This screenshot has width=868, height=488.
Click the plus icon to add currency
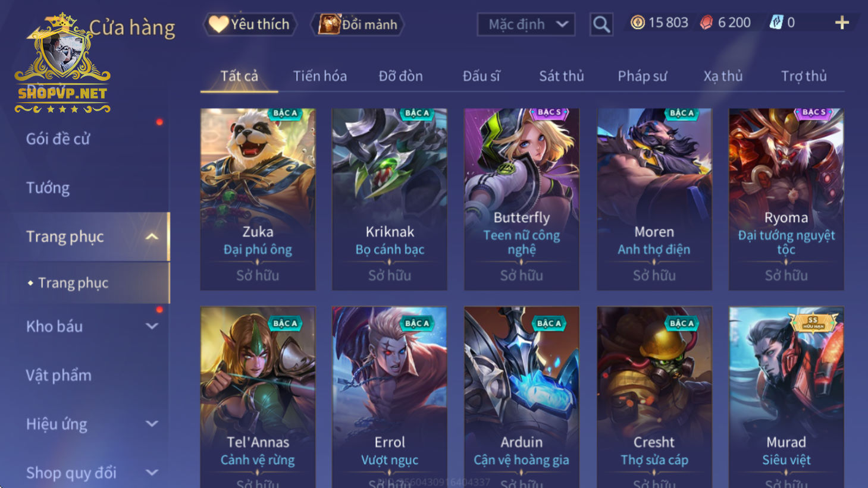point(842,23)
